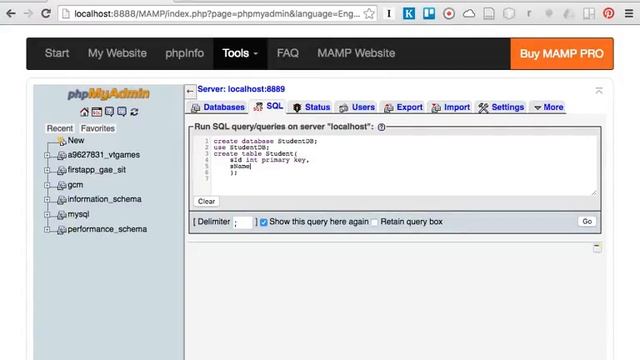
Task: Toggle Show this query here again
Action: (x=264, y=222)
